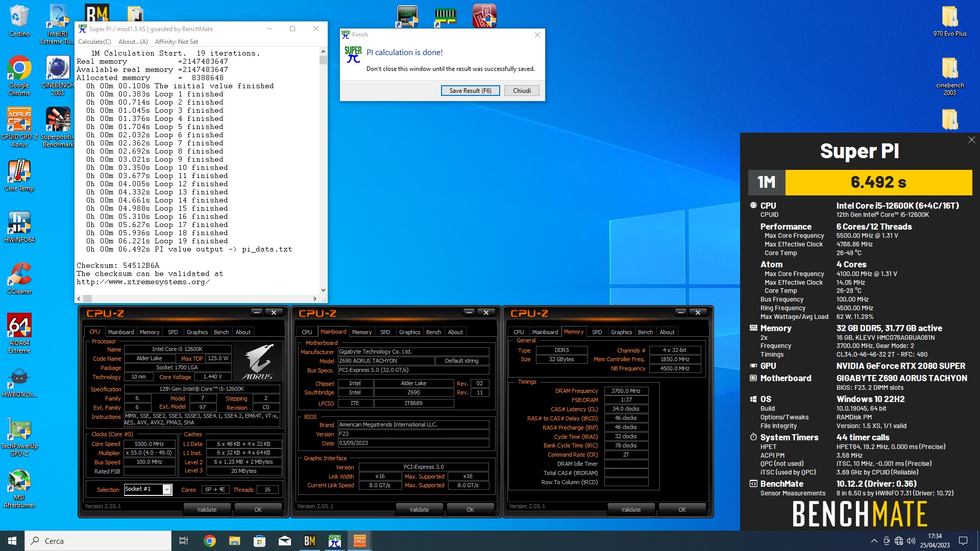Open CPUID CPU-Z Aorus desktop icon
The width and height of the screenshot is (980, 551).
[x=19, y=127]
